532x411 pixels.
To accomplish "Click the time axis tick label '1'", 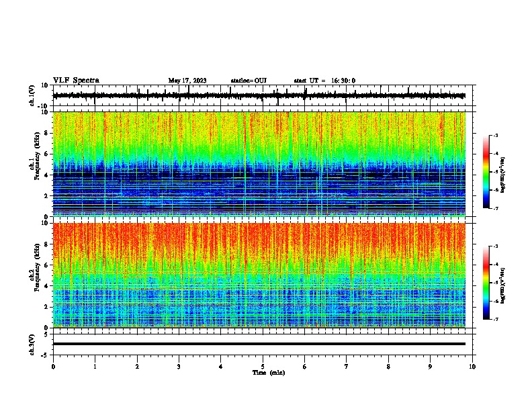I will coord(95,367).
